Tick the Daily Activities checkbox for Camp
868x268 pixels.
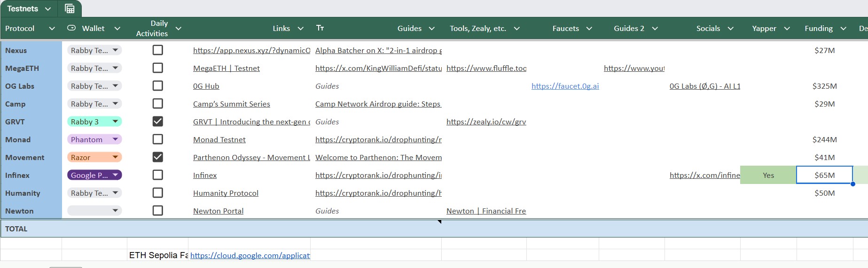158,103
